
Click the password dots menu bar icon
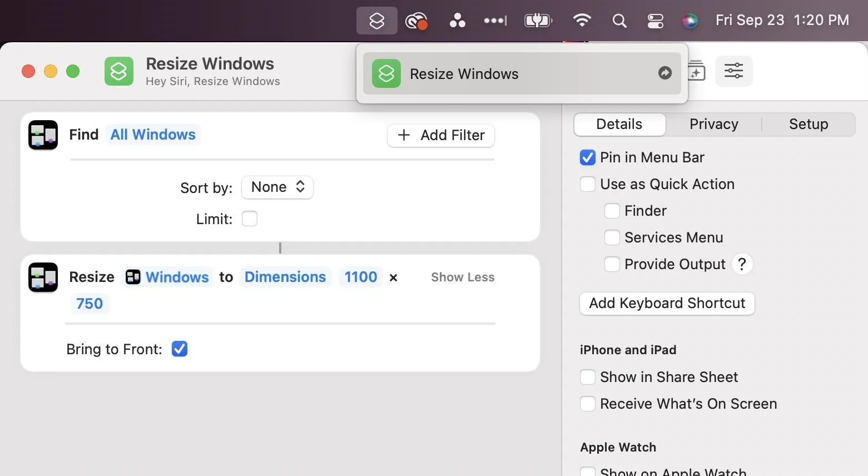tap(495, 21)
